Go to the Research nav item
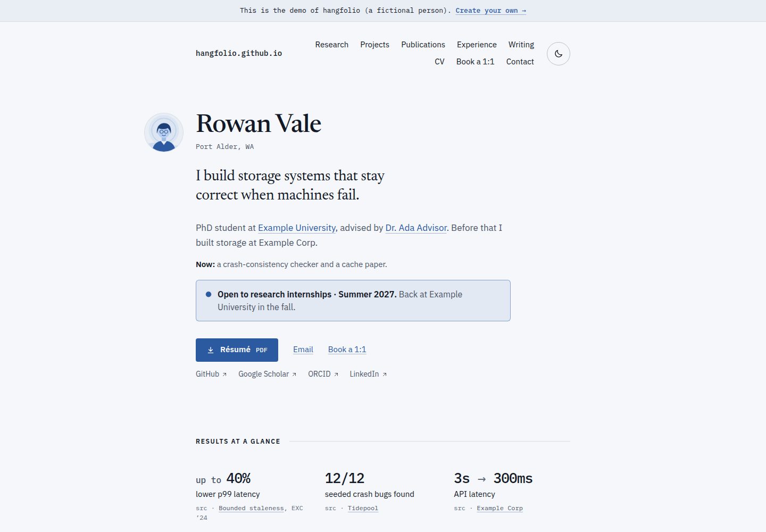The height and width of the screenshot is (532, 766). tap(332, 45)
